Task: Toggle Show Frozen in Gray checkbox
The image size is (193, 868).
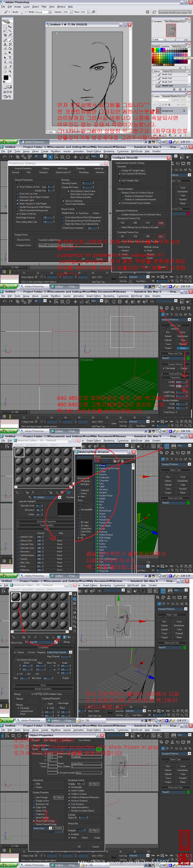Action: click(x=34, y=821)
